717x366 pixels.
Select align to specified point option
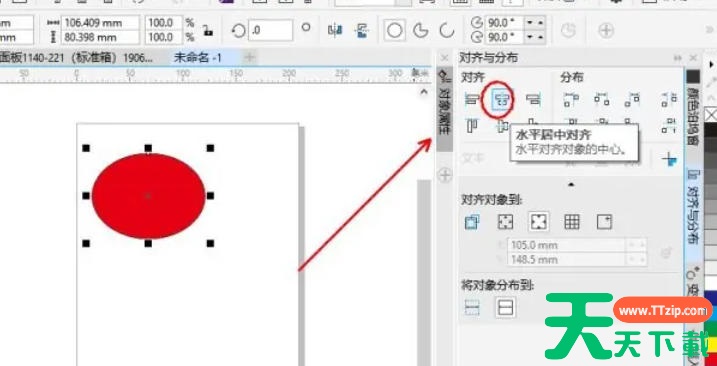(605, 222)
